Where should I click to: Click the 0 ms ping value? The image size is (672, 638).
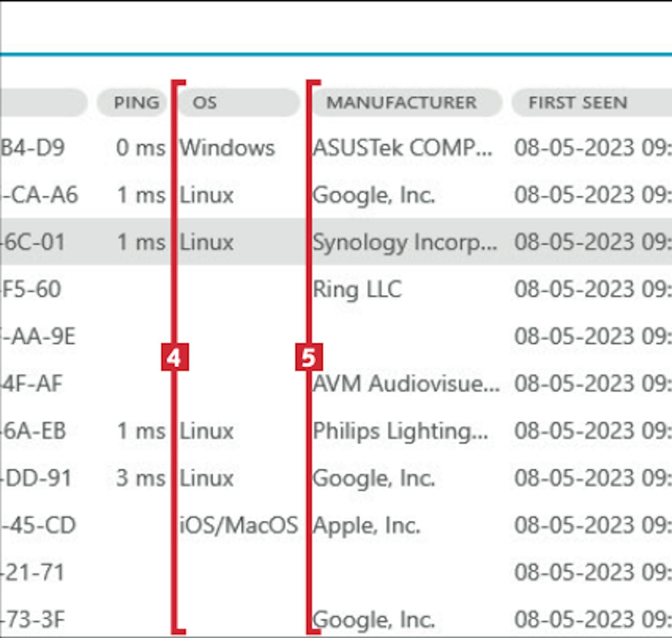coord(141,148)
